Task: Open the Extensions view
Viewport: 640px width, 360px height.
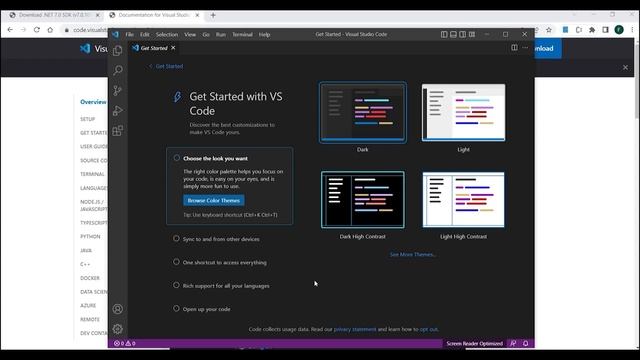Action: pos(118,131)
